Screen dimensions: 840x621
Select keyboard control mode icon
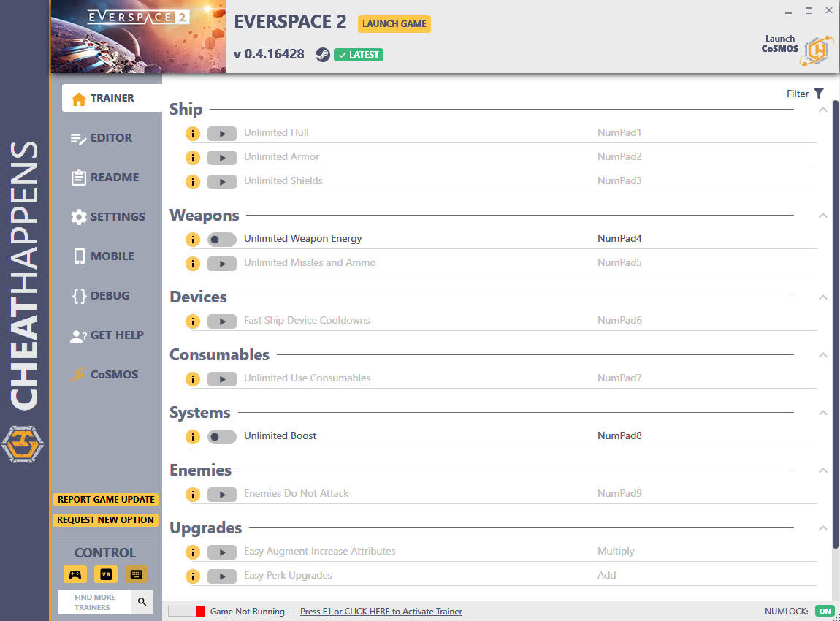[137, 574]
